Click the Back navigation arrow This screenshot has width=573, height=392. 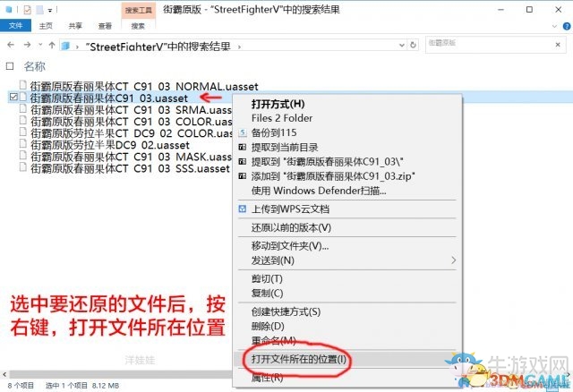[x=11, y=45]
